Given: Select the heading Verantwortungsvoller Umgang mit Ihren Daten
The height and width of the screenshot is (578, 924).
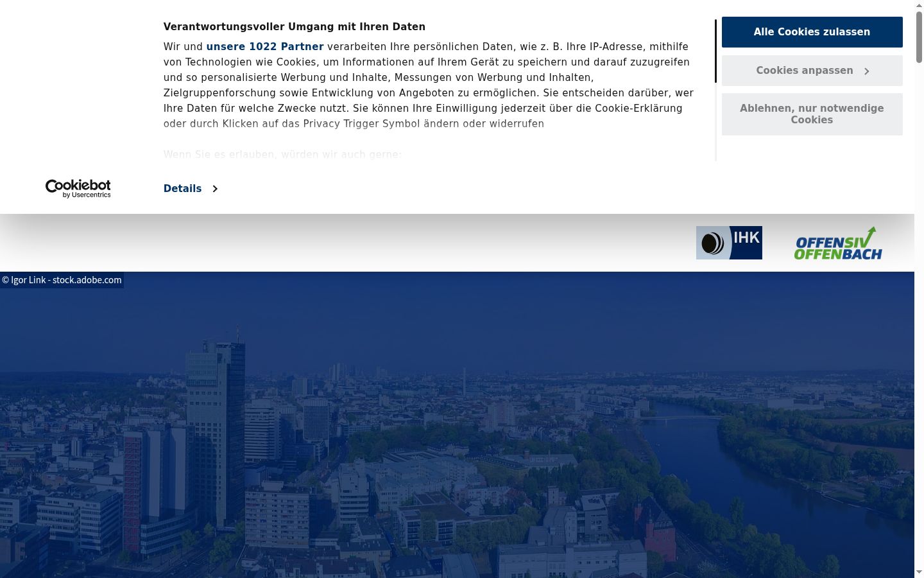Looking at the screenshot, I should click(295, 27).
